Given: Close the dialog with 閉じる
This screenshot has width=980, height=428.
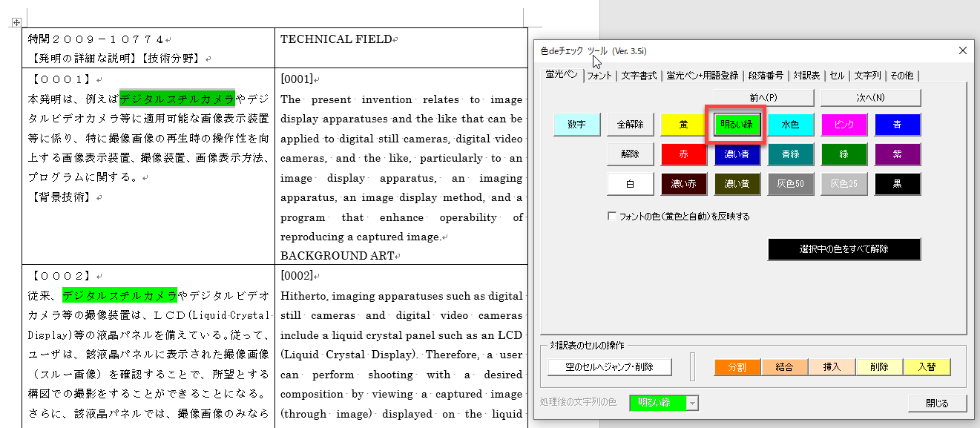Looking at the screenshot, I should coord(937,404).
